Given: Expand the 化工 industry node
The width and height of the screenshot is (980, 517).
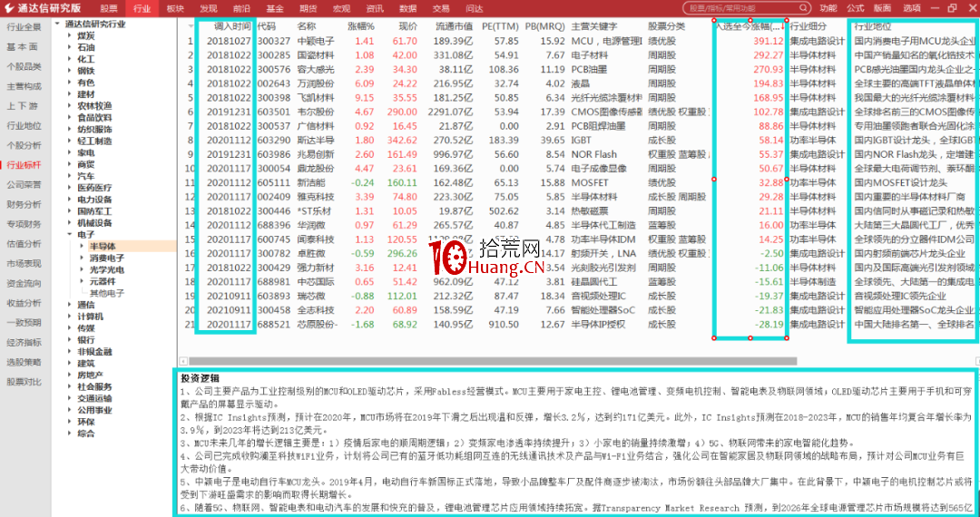Looking at the screenshot, I should point(70,59).
